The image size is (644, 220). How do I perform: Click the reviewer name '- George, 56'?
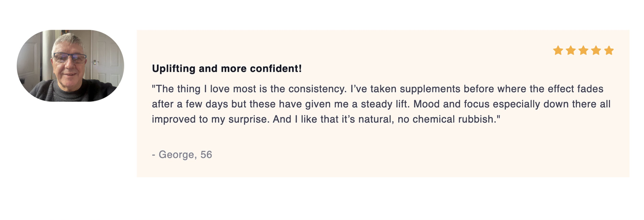tap(182, 155)
